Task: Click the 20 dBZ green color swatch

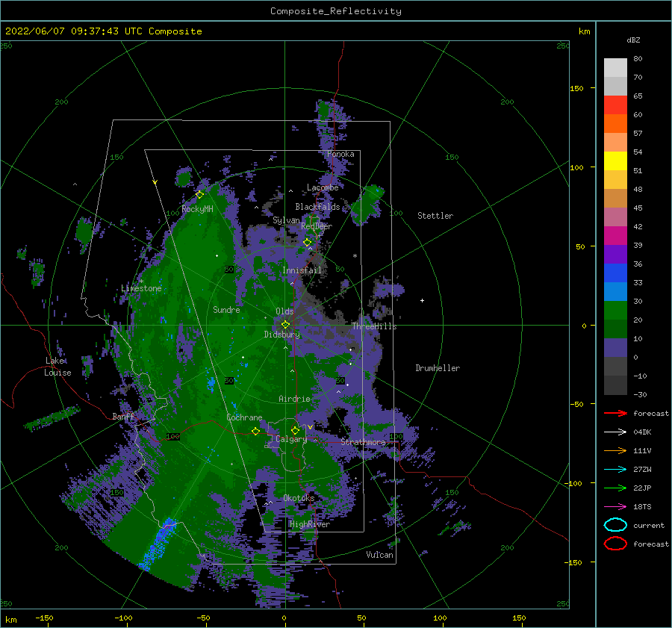Action: 615,310
